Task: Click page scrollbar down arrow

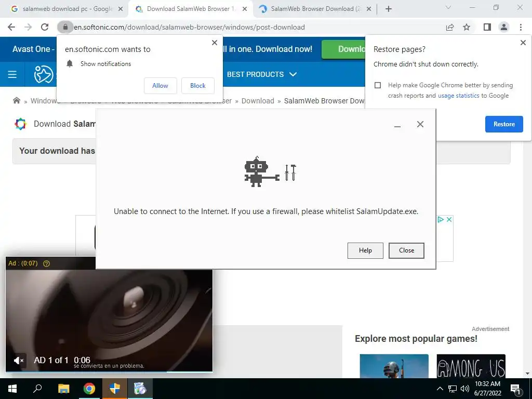Action: pyautogui.click(x=528, y=374)
